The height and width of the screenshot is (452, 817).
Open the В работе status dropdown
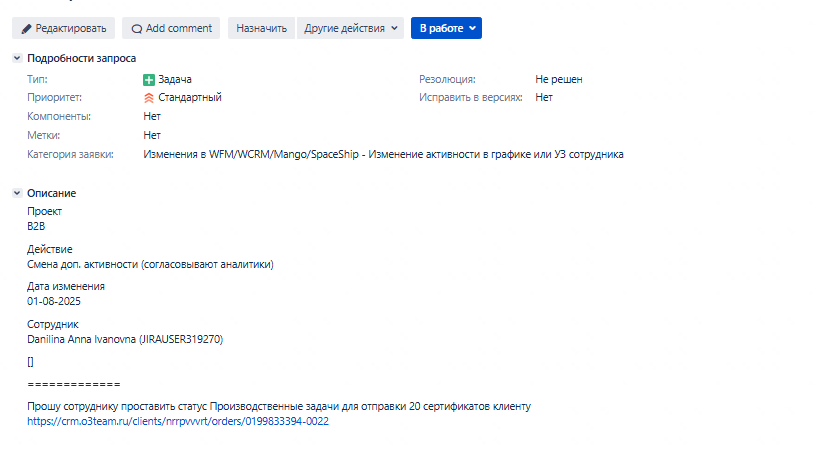pyautogui.click(x=447, y=28)
